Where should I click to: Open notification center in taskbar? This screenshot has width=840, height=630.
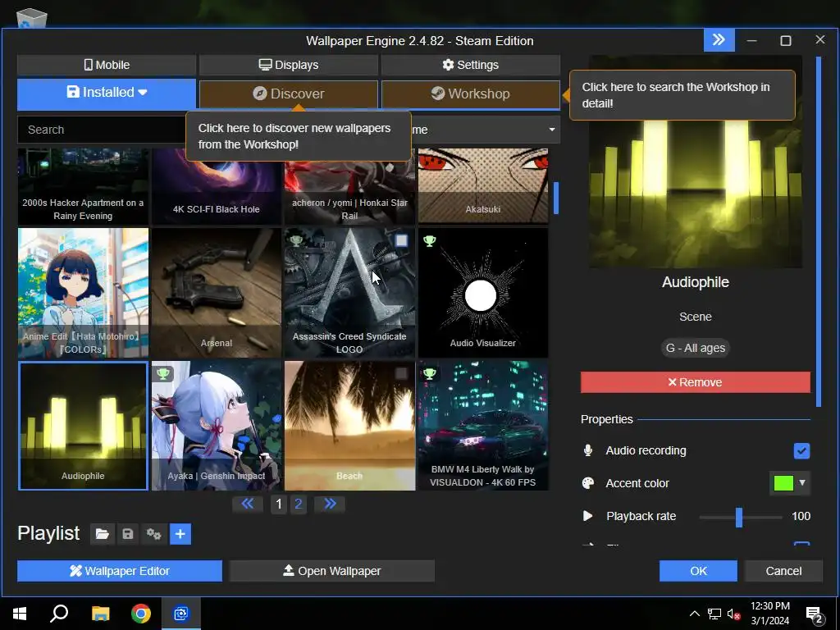tap(815, 614)
